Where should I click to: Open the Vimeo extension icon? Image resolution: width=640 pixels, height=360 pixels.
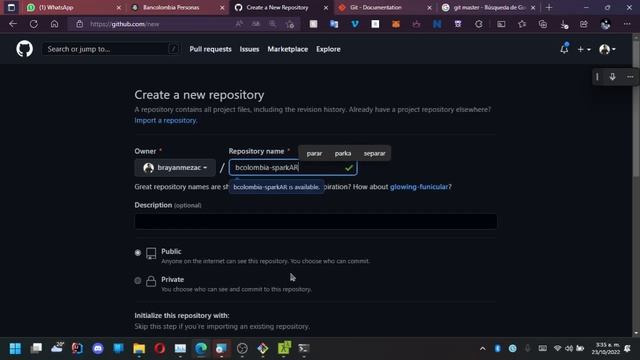click(x=355, y=24)
